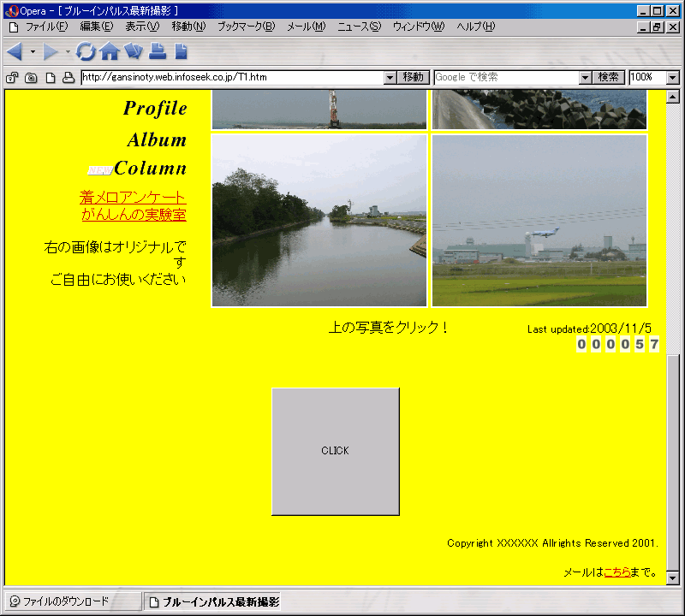The height and width of the screenshot is (616, 685).
Task: Open the メール(M) menu
Action: click(307, 27)
